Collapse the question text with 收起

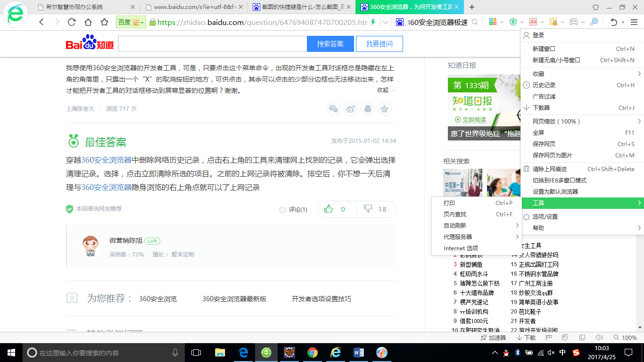point(386,90)
